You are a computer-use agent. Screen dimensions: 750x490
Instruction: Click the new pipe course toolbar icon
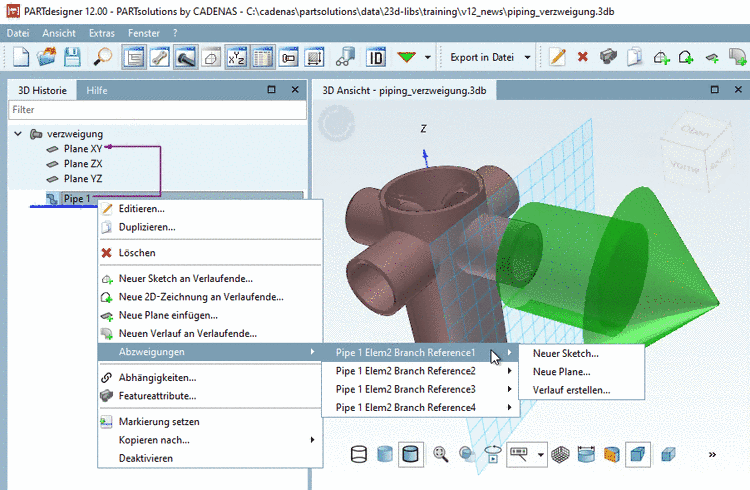(x=737, y=57)
